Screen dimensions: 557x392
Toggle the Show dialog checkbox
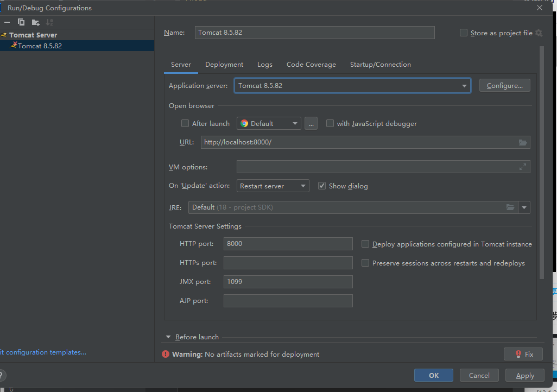(322, 186)
